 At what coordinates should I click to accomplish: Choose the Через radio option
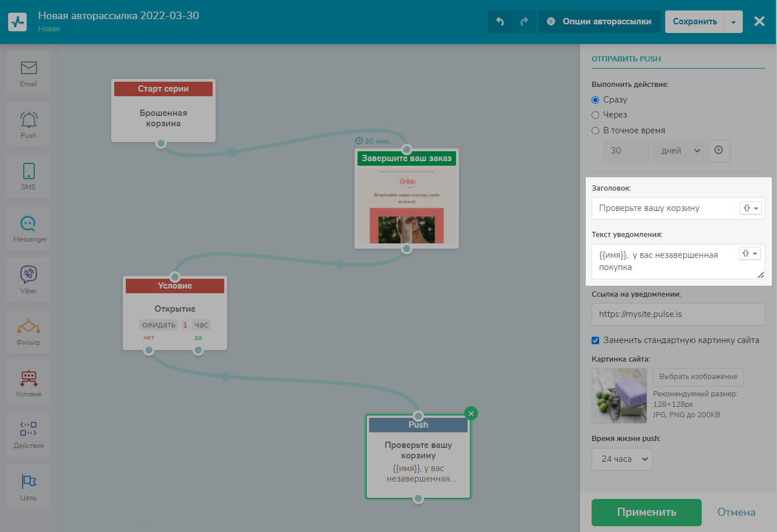tap(595, 115)
